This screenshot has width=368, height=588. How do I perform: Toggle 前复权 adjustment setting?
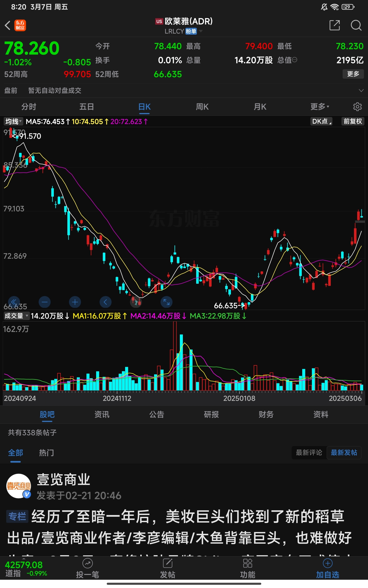[x=353, y=122]
